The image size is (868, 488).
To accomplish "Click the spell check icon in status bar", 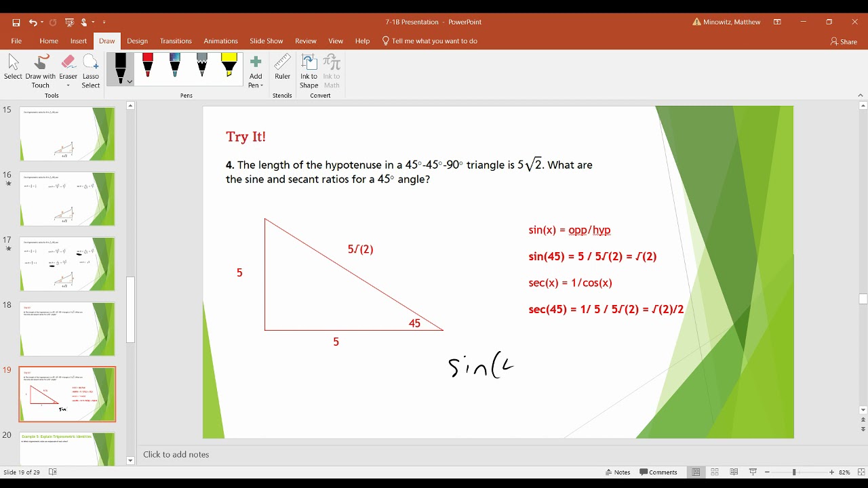I will click(53, 472).
